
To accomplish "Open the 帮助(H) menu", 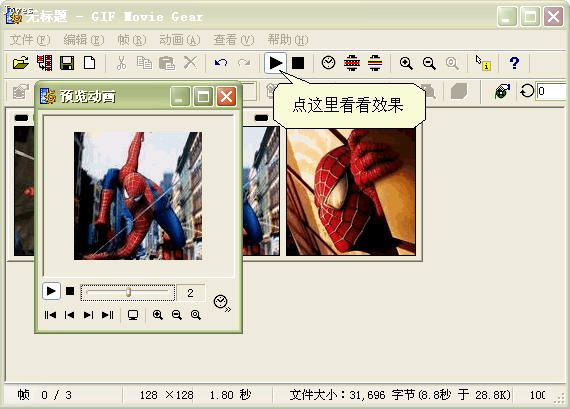I will (288, 40).
